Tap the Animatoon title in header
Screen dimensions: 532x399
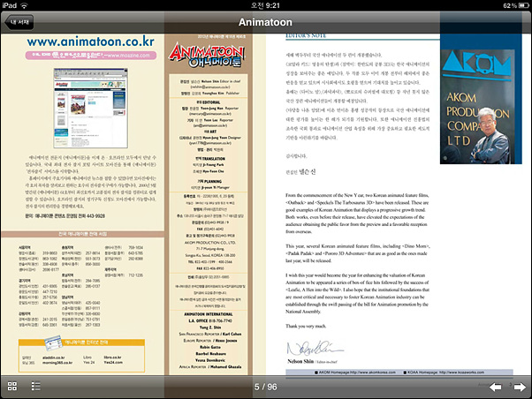[x=265, y=22]
